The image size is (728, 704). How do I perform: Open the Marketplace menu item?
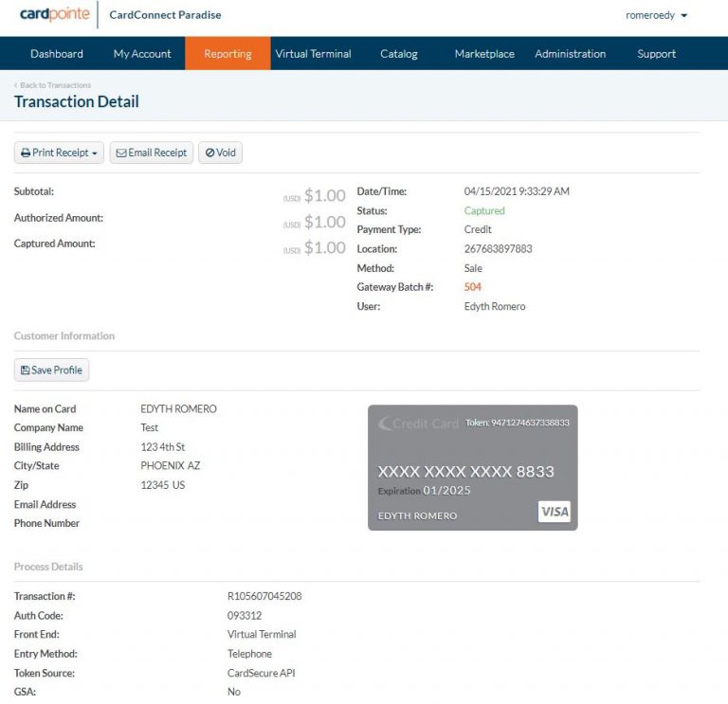(484, 54)
